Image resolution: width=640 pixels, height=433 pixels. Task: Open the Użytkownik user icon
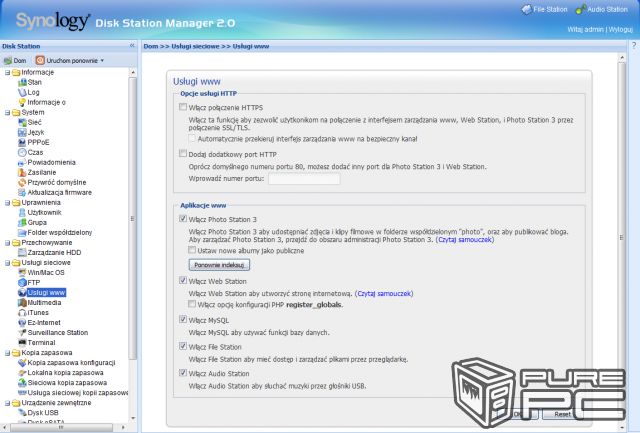(22, 213)
